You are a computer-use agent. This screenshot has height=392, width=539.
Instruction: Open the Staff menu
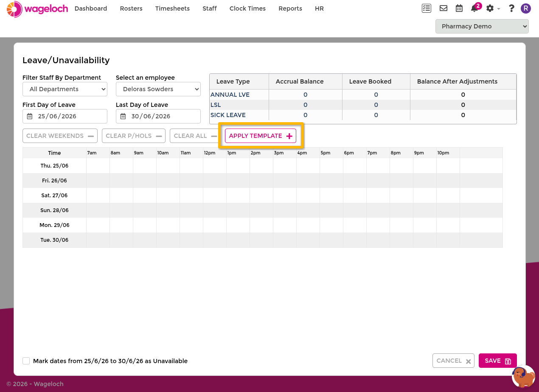coord(210,8)
